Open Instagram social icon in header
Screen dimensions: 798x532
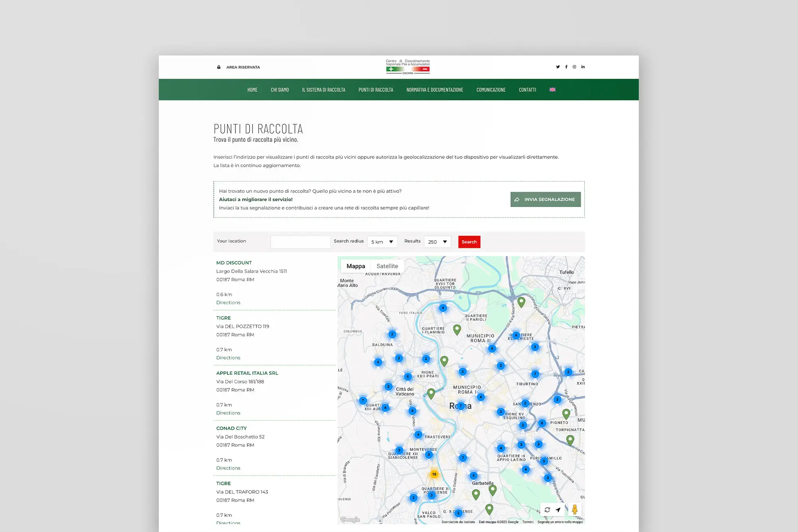pos(575,67)
